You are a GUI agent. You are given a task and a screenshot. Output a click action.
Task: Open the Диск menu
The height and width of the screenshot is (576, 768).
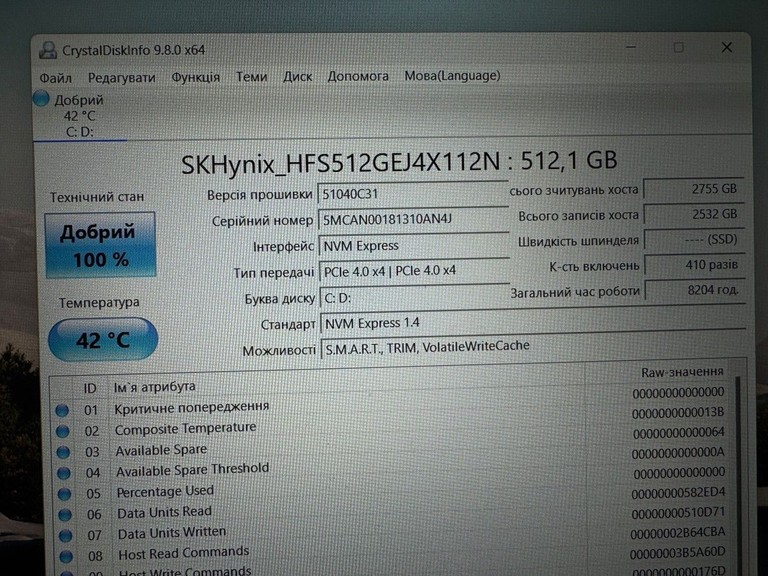297,76
